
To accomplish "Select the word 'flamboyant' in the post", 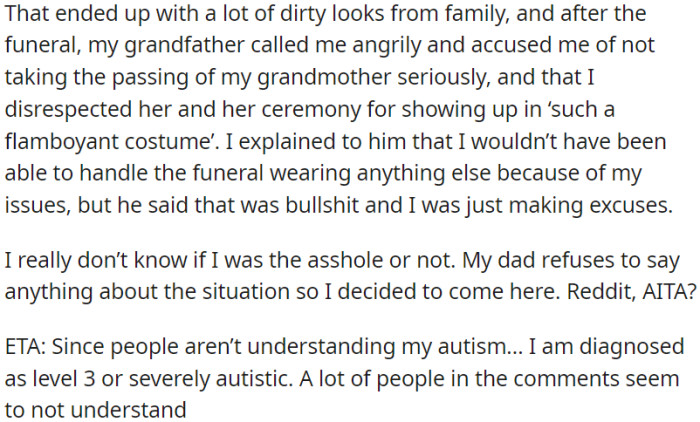I will (62, 142).
